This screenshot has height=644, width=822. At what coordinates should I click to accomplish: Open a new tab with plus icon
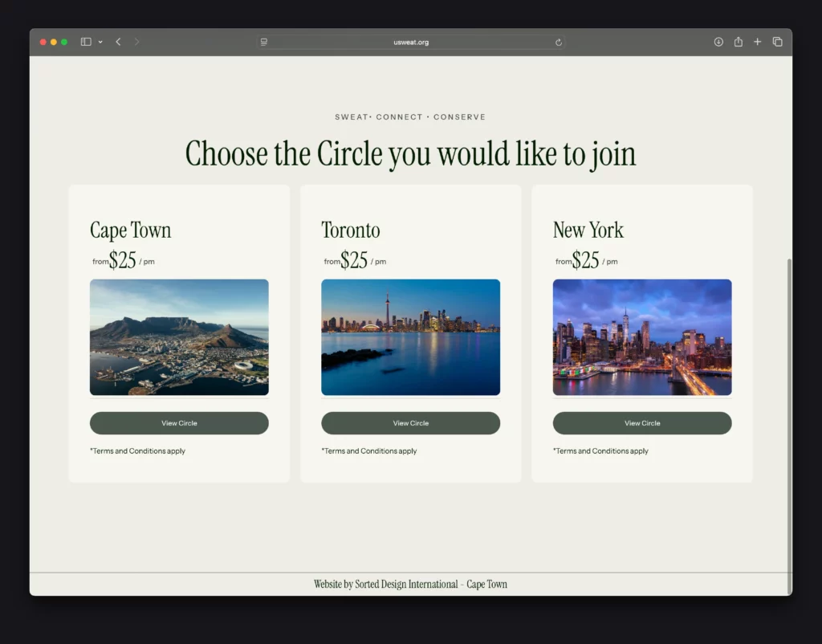757,42
